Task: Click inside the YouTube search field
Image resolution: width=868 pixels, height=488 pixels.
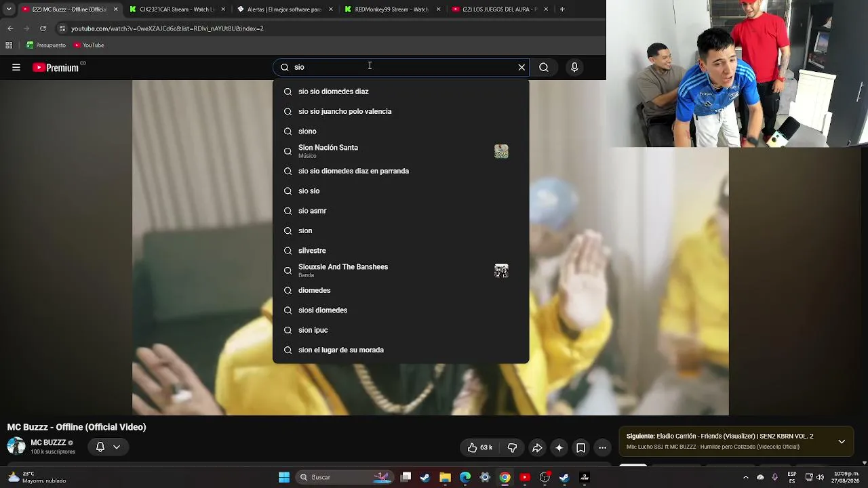Action: 400,67
